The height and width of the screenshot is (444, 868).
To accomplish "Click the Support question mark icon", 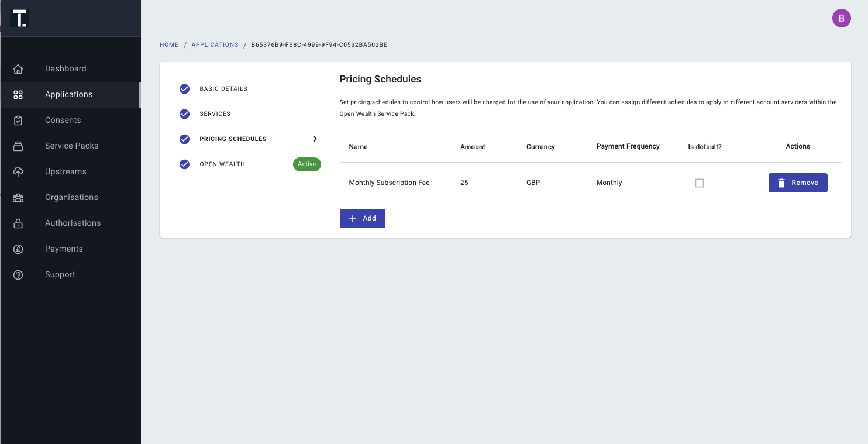I will [x=18, y=275].
